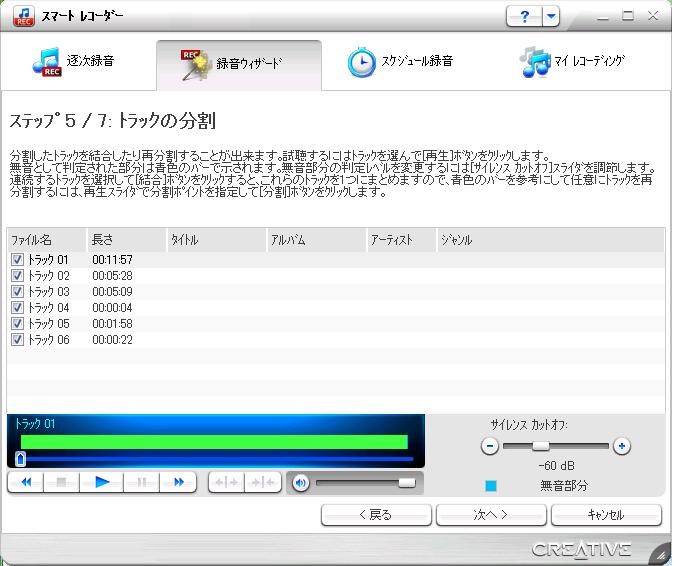Toggle the トラック 03 checkbox

(x=17, y=292)
